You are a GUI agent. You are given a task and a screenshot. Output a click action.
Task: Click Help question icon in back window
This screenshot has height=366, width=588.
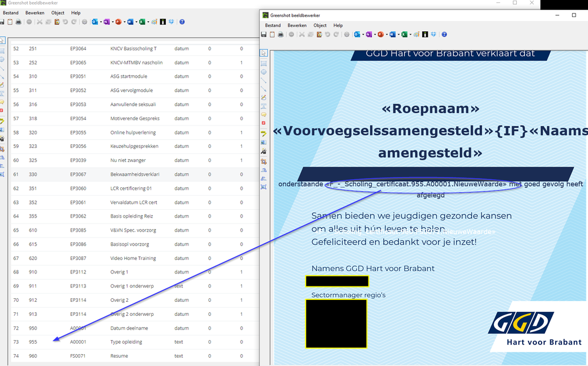pos(182,22)
